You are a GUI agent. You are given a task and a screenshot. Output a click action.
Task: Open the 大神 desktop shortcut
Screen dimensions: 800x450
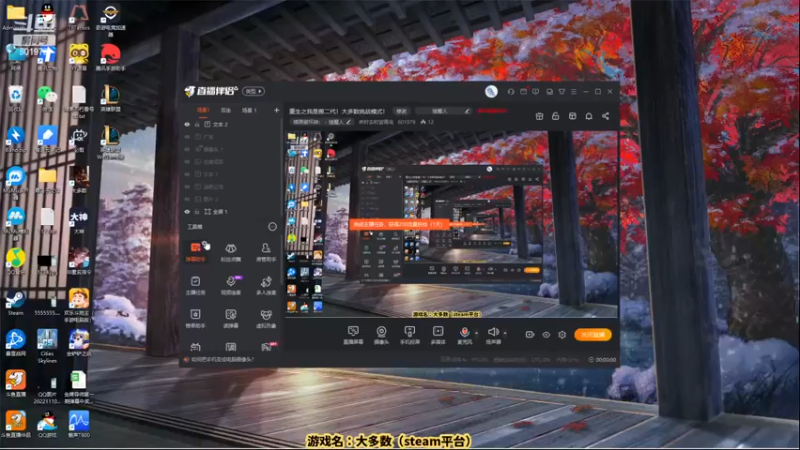pyautogui.click(x=79, y=221)
